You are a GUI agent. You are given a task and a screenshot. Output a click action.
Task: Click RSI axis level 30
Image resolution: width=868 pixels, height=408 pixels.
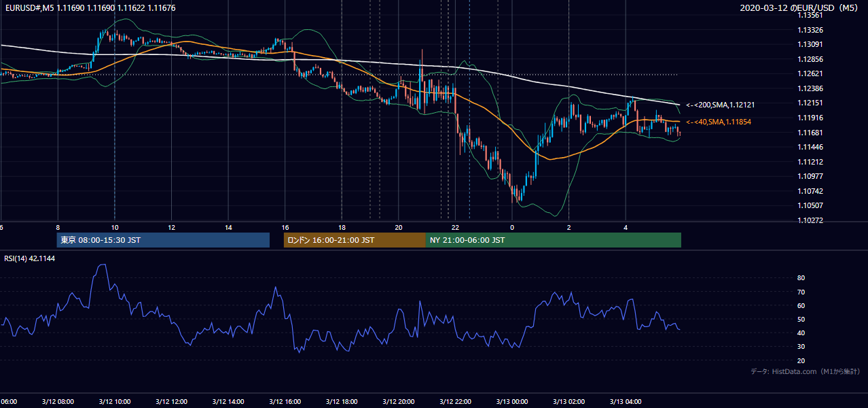tap(801, 347)
